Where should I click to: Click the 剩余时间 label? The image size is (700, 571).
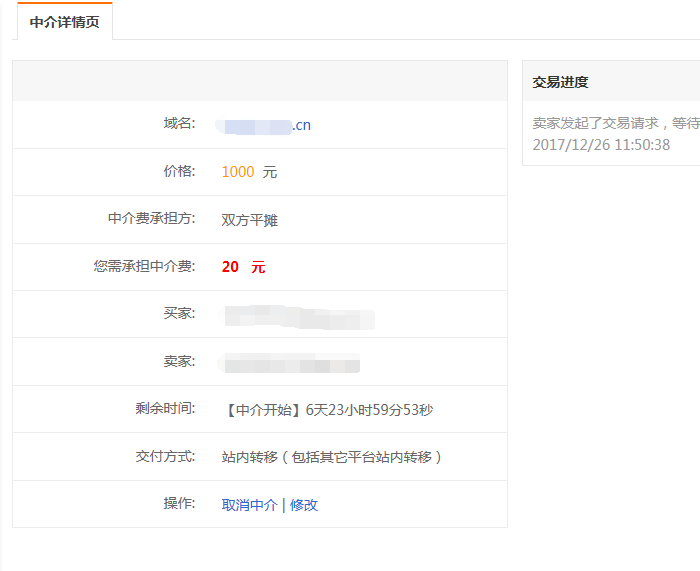point(165,408)
